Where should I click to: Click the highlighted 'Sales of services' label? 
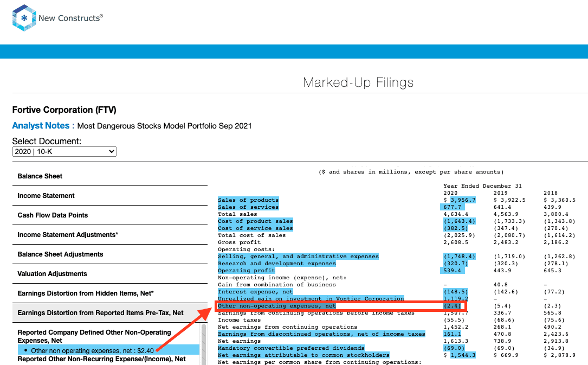248,207
